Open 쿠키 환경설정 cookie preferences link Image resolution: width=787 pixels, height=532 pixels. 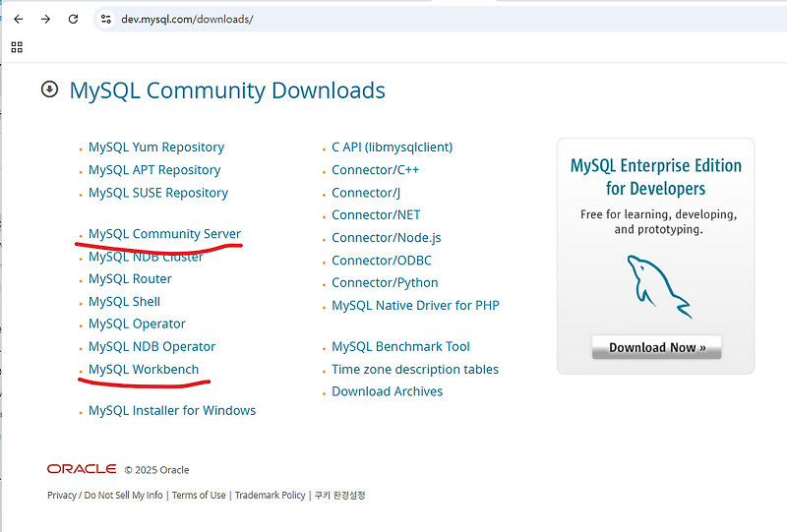(x=339, y=495)
